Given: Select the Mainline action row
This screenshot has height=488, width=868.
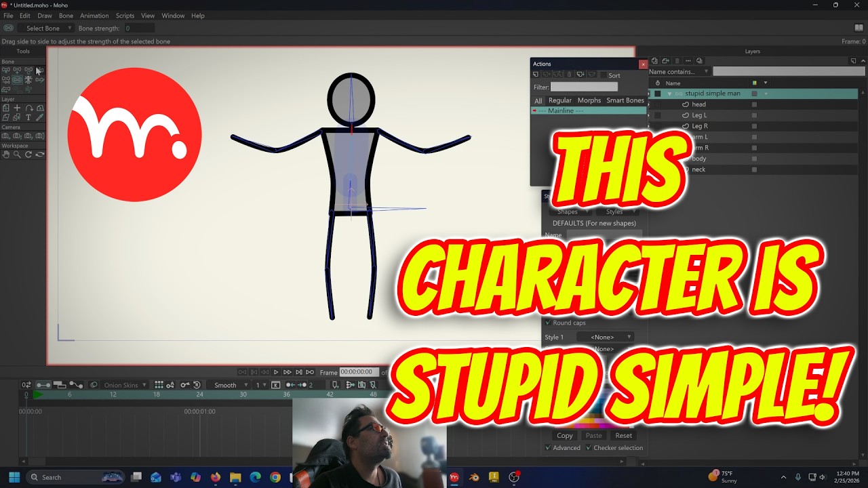Looking at the screenshot, I should [x=589, y=110].
